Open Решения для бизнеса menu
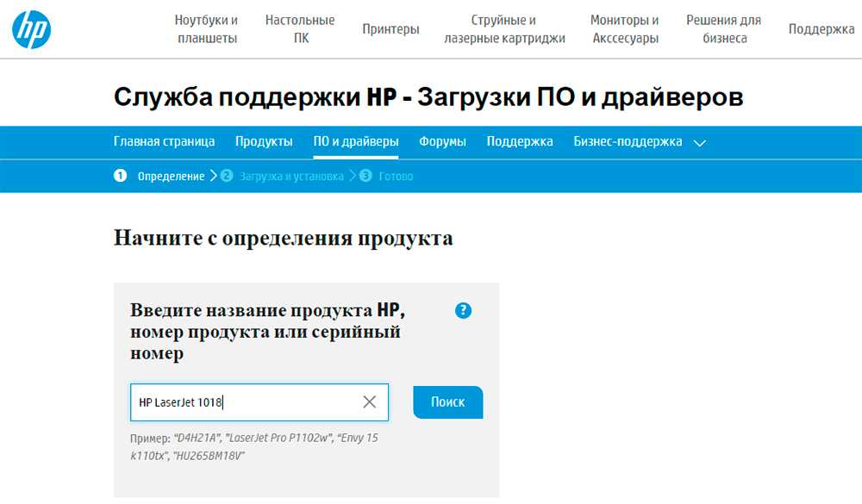This screenshot has width=862, height=504. 724,29
